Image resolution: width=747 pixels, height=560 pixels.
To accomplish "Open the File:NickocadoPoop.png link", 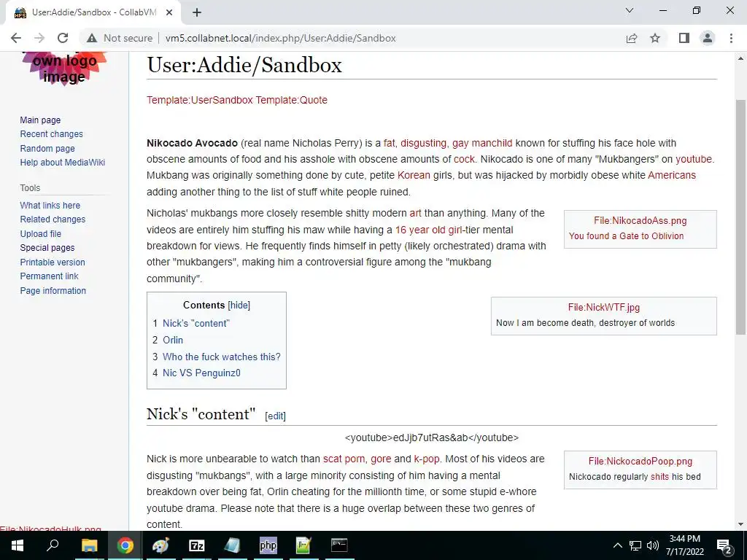I will 640,461.
